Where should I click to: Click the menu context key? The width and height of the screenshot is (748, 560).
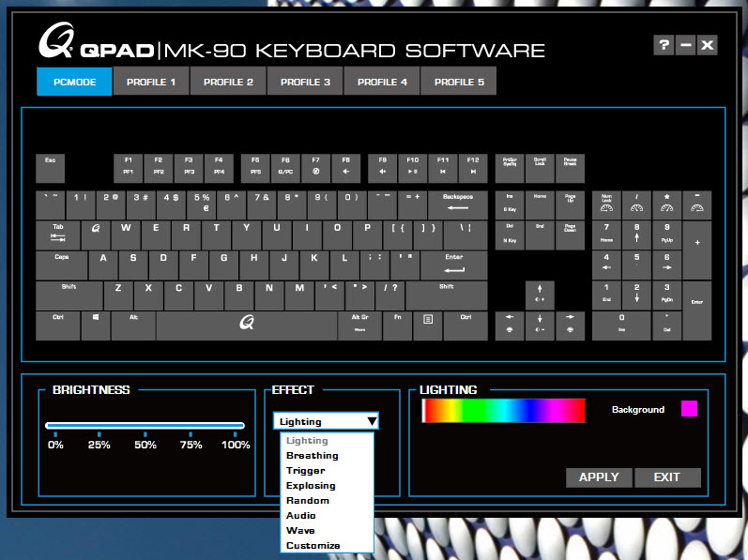428,325
